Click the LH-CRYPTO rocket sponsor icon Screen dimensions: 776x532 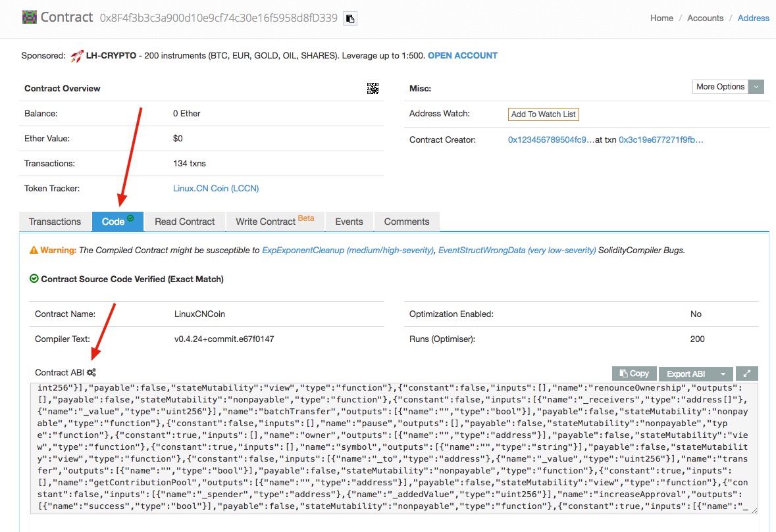[x=77, y=56]
